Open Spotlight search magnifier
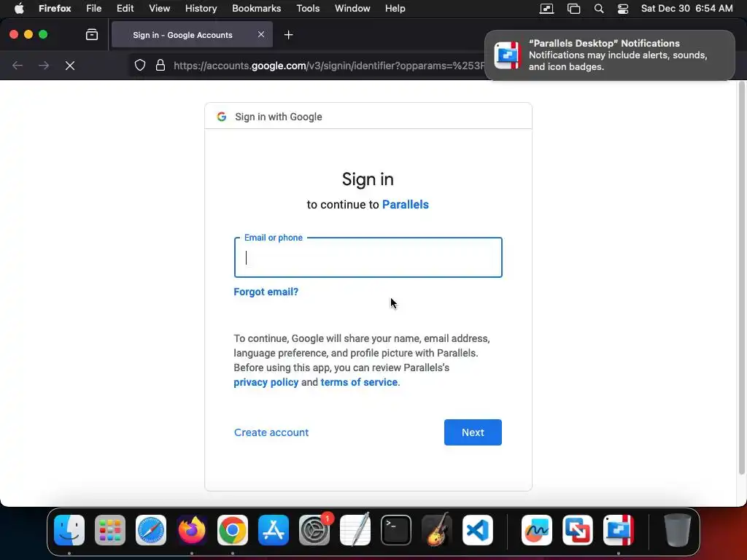The width and height of the screenshot is (747, 560). [599, 9]
